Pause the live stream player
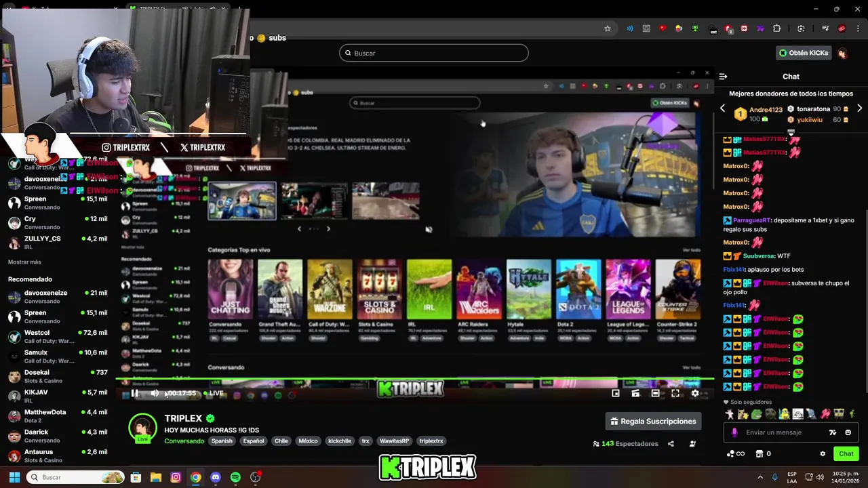868x488 pixels. click(135, 393)
